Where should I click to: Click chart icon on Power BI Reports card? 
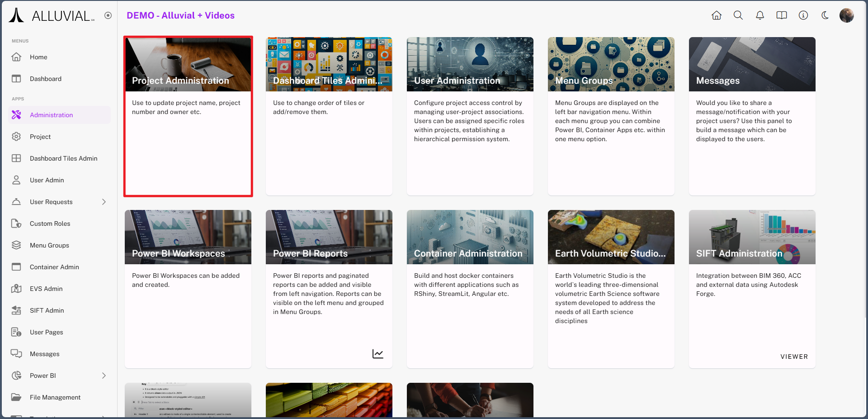click(x=378, y=354)
